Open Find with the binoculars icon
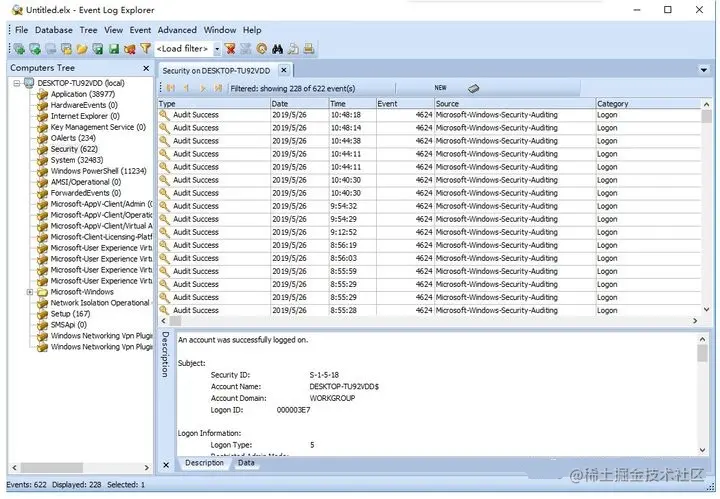Screen dimensions: 720x499 (x=277, y=48)
